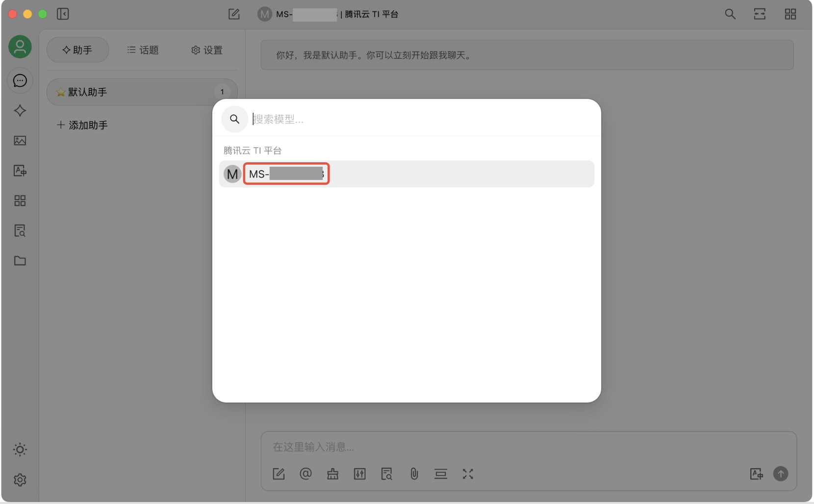Click the attachment paperclip icon
The width and height of the screenshot is (814, 504).
click(x=414, y=474)
